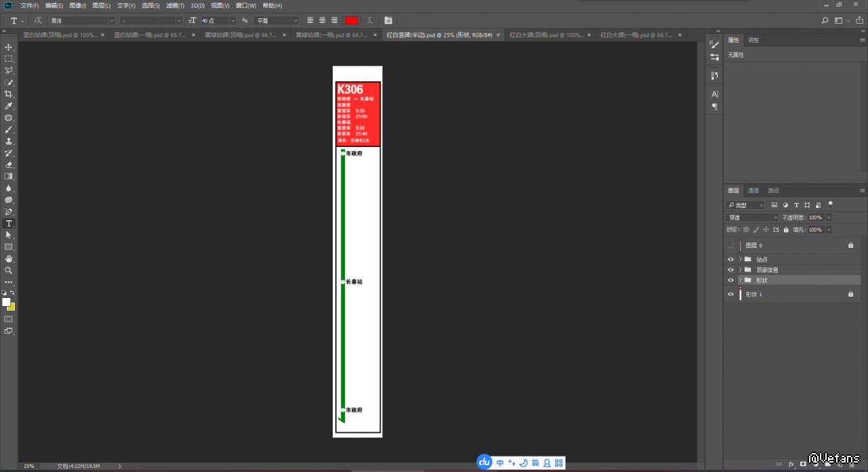Select the Hand tool
Viewport: 868px width, 472px height.
coord(9,259)
